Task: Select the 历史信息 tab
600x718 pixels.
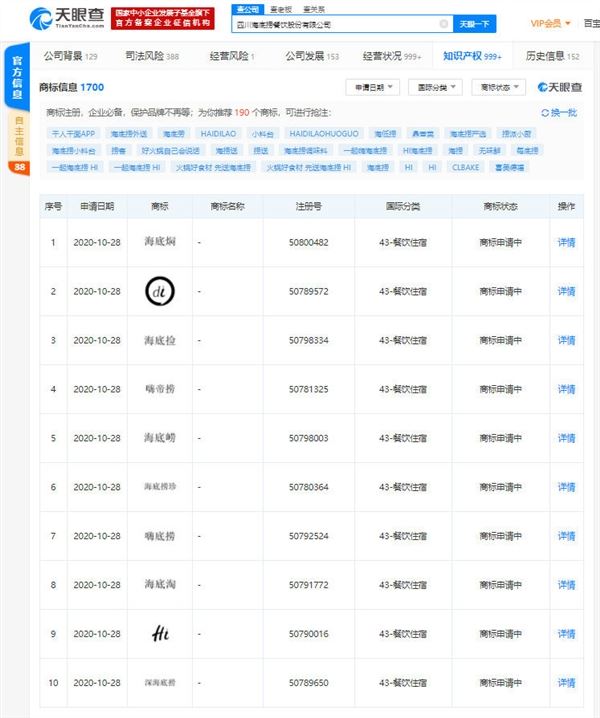Action: click(x=552, y=57)
